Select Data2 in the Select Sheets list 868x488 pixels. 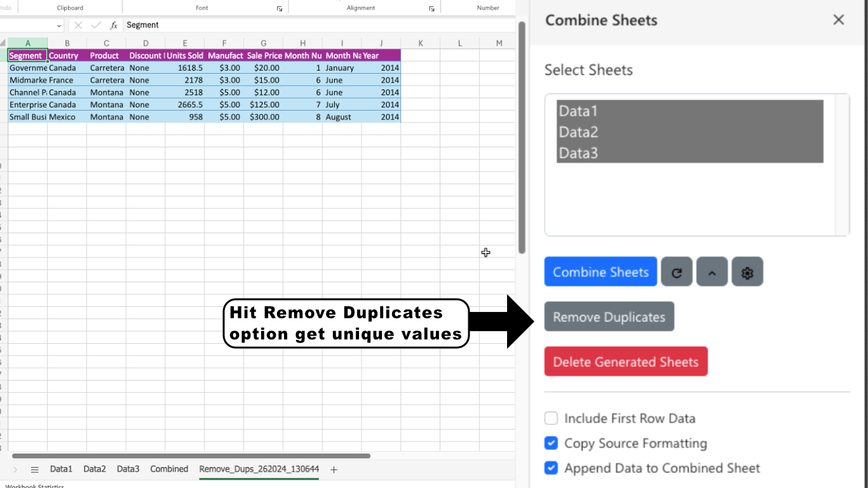click(578, 132)
